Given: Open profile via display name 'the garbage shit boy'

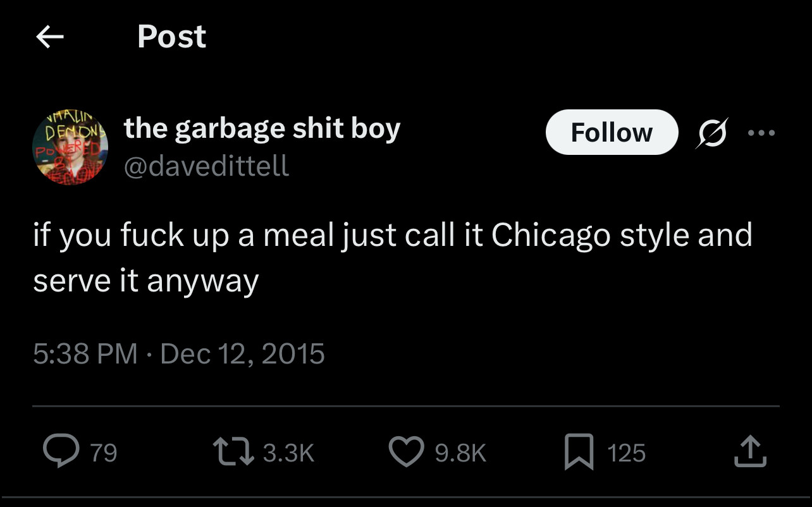Looking at the screenshot, I should point(262,128).
